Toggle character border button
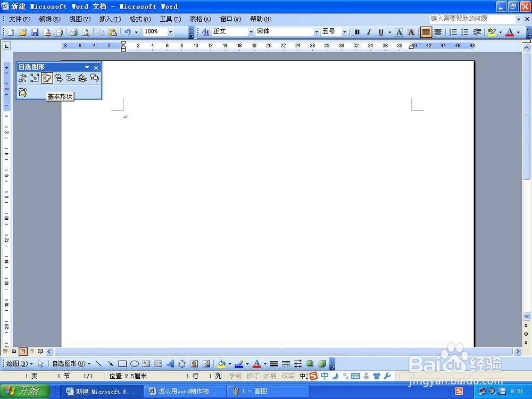The image size is (532, 399). pyautogui.click(x=400, y=32)
